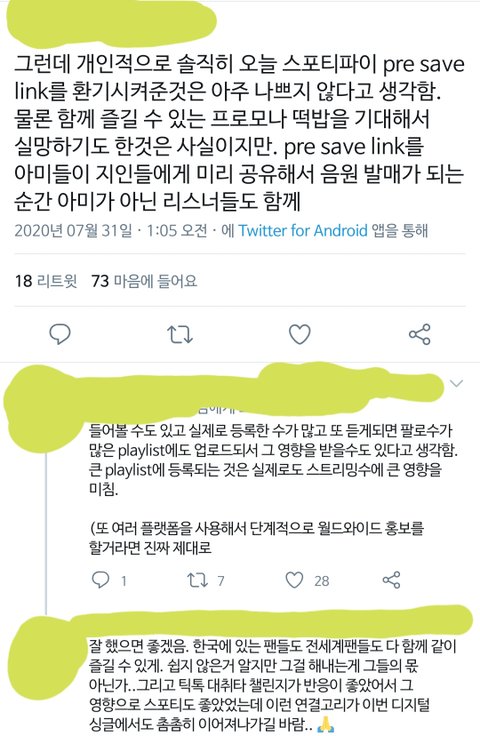Open the main tweet text about 스포티파이 pre save link
The image size is (480, 736).
tap(239, 133)
